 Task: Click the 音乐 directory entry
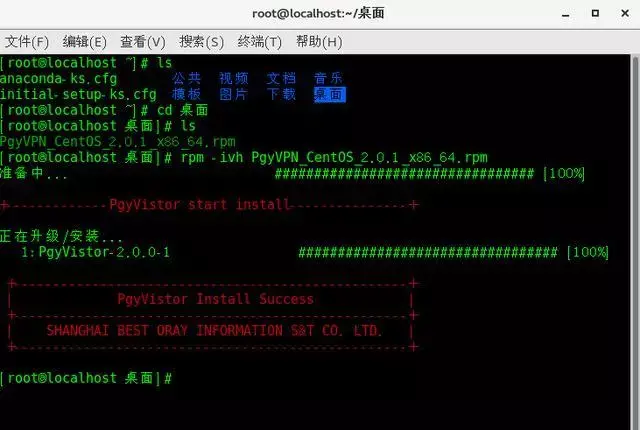pyautogui.click(x=328, y=78)
